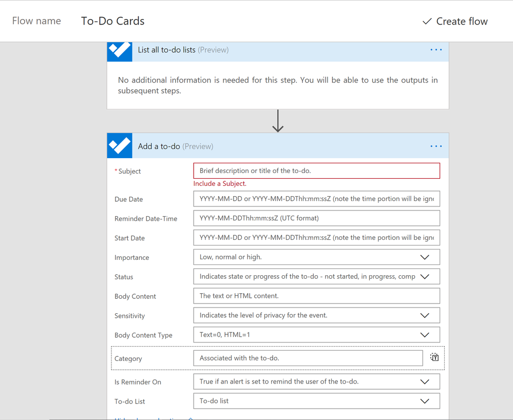Viewport: 513px width, 420px height.
Task: Click the To-Do icon on Add a to-do
Action: (x=120, y=146)
